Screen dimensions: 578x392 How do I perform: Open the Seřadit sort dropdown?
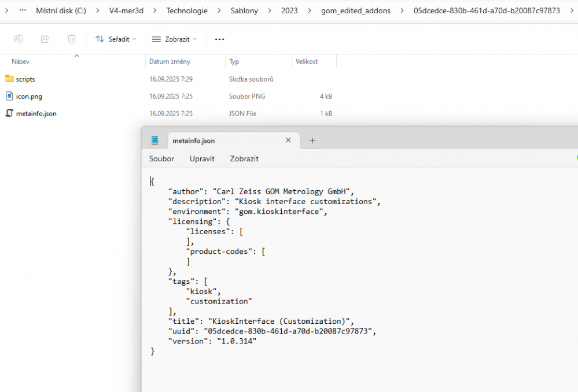click(115, 39)
